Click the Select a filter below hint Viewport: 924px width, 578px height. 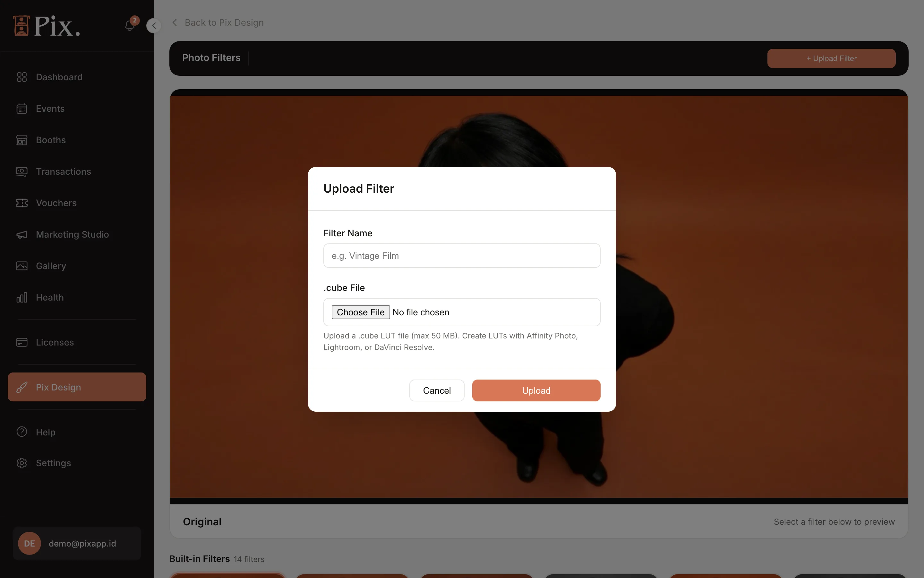coord(834,521)
